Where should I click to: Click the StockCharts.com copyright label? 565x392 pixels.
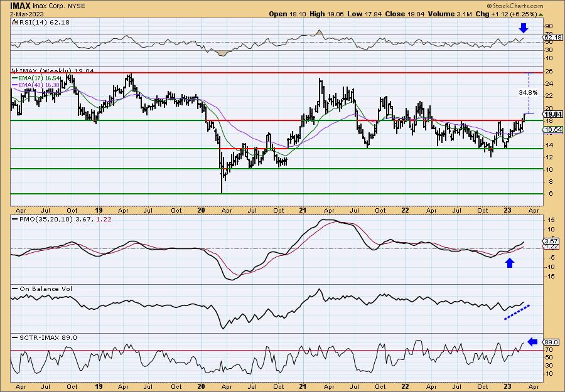(x=515, y=6)
